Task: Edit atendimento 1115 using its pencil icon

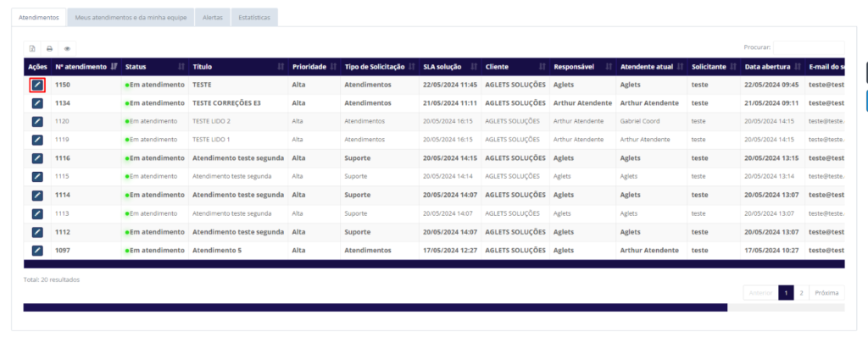Action: (x=37, y=176)
